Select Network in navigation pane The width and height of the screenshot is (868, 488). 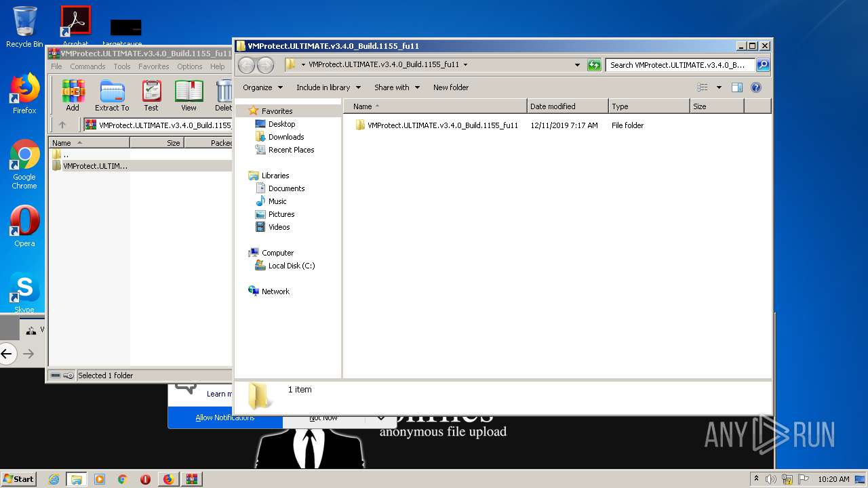pos(275,291)
